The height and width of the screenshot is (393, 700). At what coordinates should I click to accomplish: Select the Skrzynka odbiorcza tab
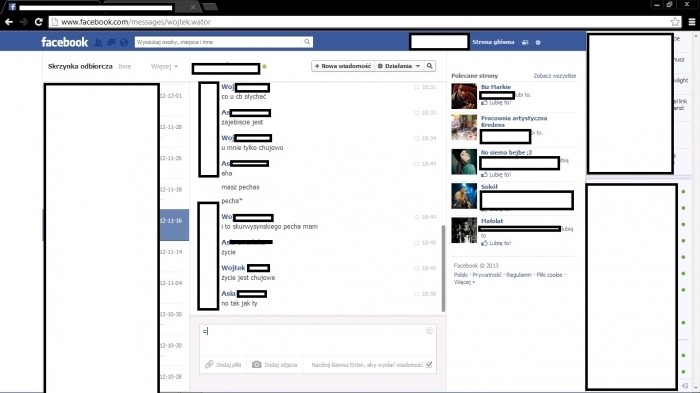[80, 66]
